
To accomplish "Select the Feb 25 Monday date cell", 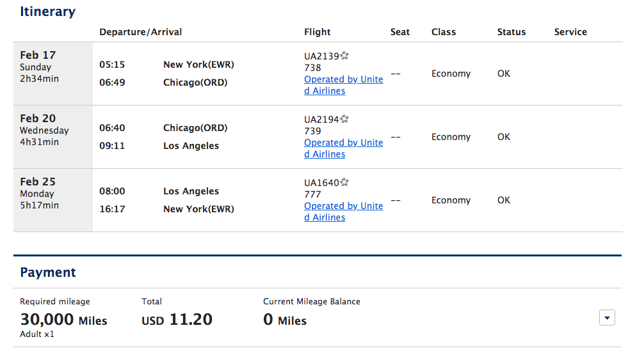I will point(53,200).
